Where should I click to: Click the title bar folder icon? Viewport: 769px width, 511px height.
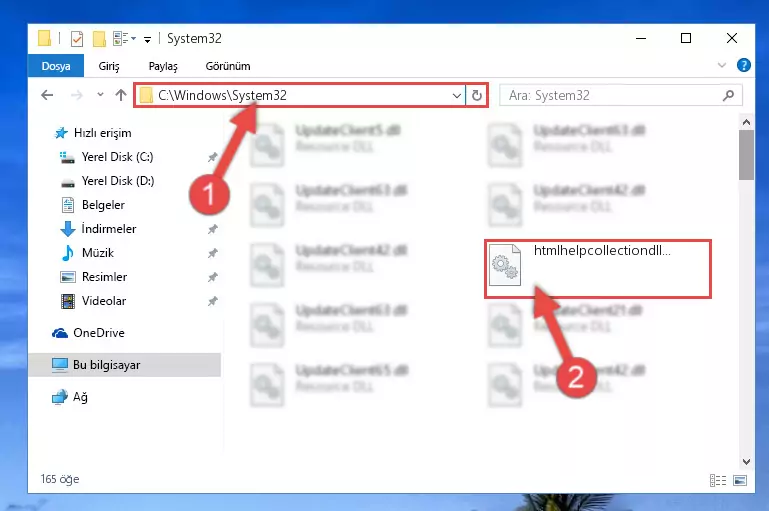click(44, 38)
